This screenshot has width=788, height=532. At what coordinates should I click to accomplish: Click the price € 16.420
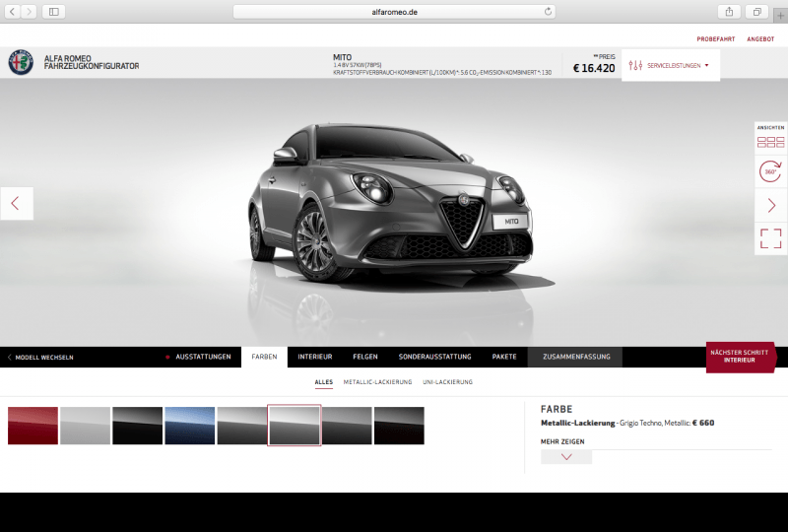(x=594, y=68)
